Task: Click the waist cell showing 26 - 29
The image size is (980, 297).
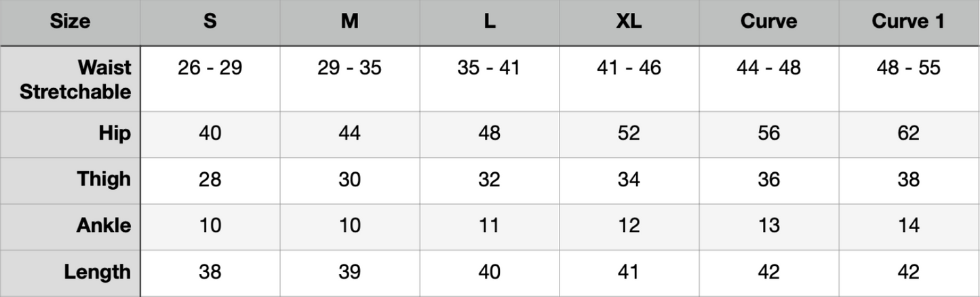Action: point(210,79)
